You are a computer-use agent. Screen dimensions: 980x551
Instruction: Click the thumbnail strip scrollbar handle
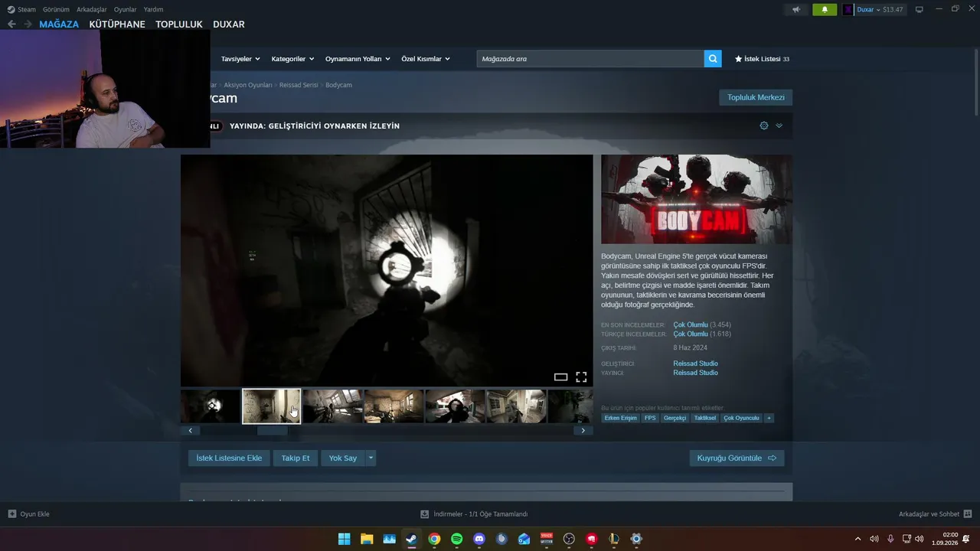pos(272,430)
